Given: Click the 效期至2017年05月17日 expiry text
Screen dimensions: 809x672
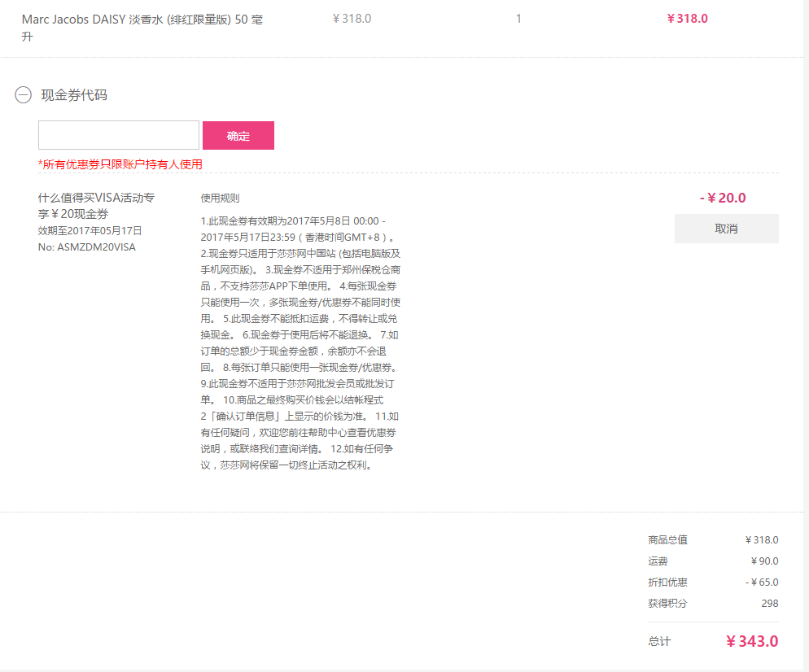Looking at the screenshot, I should click(x=90, y=230).
